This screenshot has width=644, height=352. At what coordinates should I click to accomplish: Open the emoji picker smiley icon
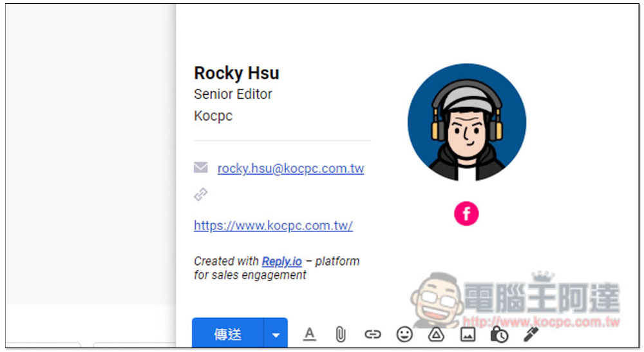click(404, 335)
